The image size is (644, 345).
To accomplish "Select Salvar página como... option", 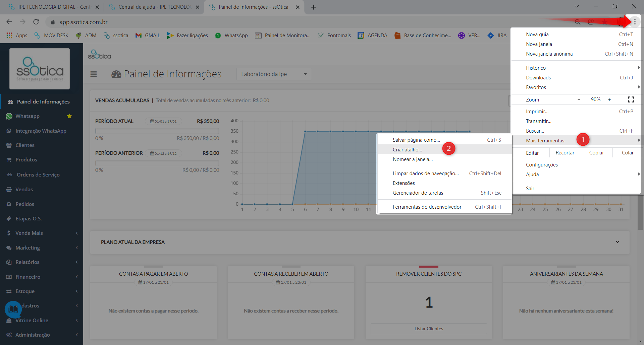I will (444, 140).
